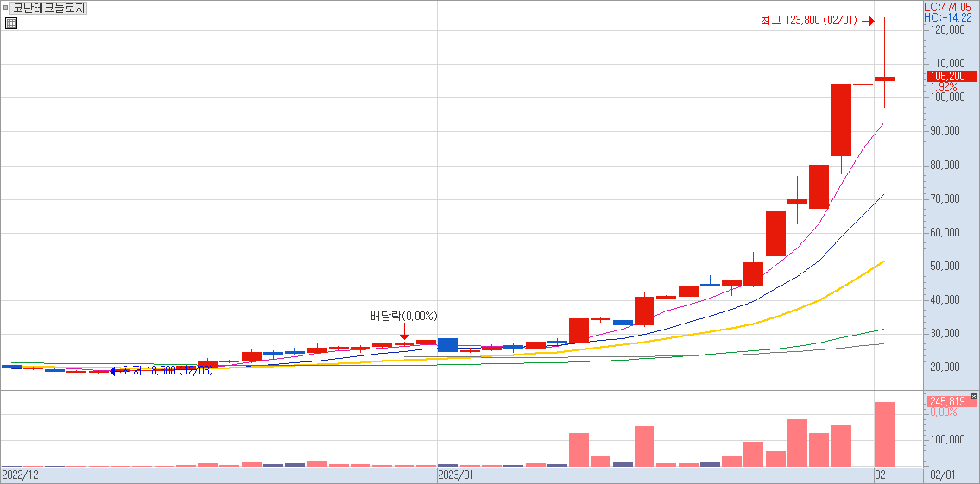Open the data table grid icon
Image resolution: width=980 pixels, height=484 pixels.
pyautogui.click(x=10, y=24)
